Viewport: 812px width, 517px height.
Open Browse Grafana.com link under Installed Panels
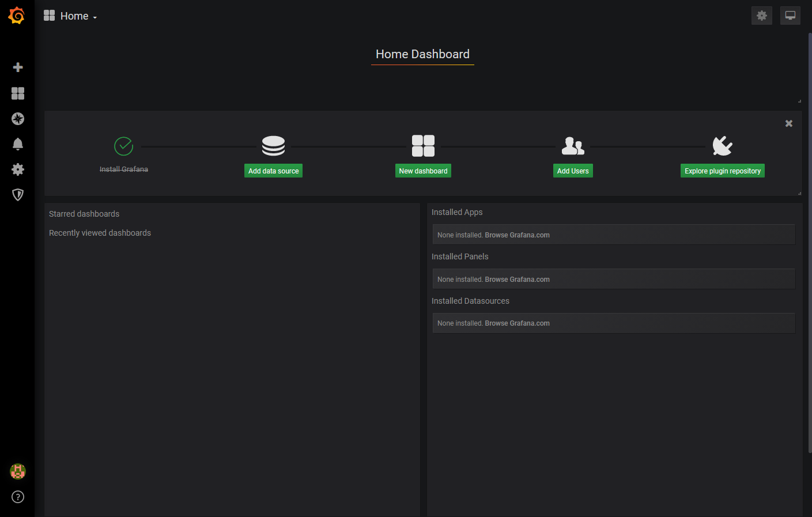[x=517, y=280]
